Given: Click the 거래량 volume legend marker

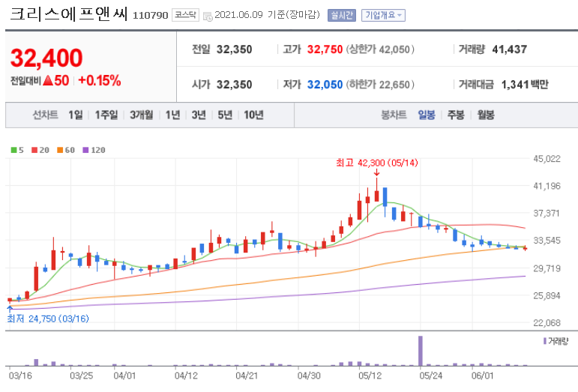Looking at the screenshot, I should coord(545,341).
